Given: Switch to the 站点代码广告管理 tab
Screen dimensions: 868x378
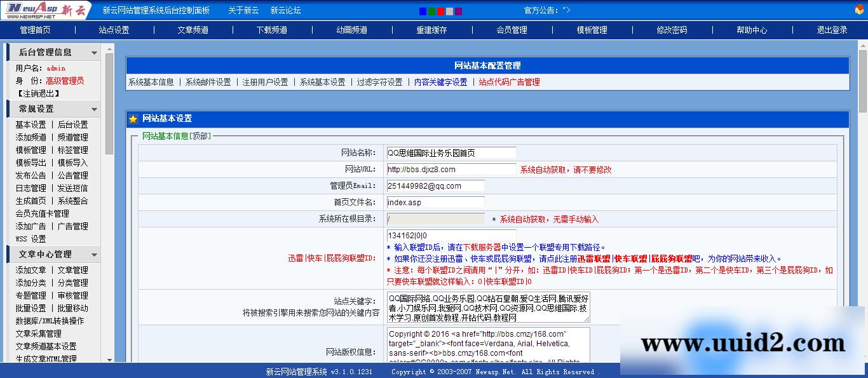Looking at the screenshot, I should pyautogui.click(x=510, y=81).
